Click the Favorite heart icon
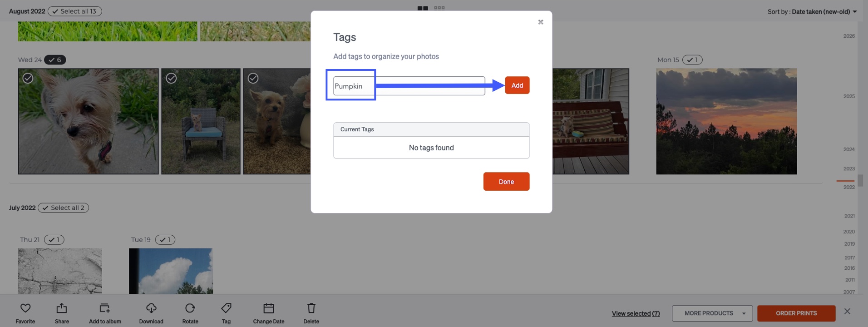The image size is (868, 327). pos(25,308)
